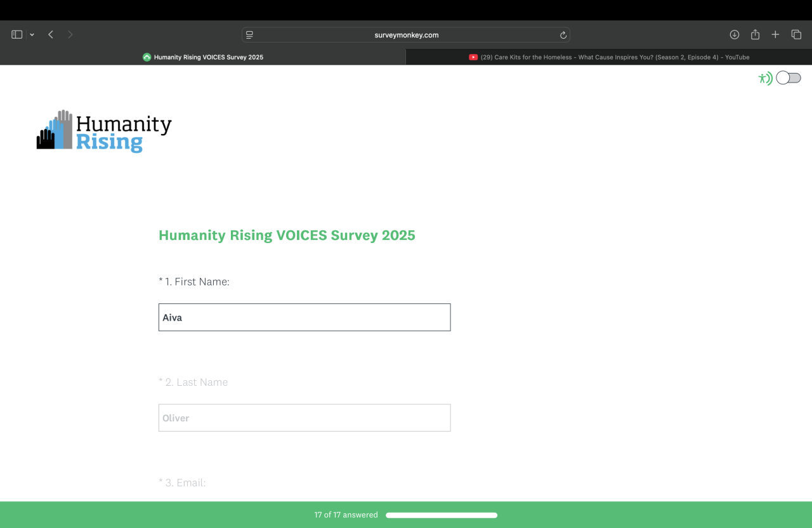
Task: Show tab overview
Action: (x=796, y=35)
